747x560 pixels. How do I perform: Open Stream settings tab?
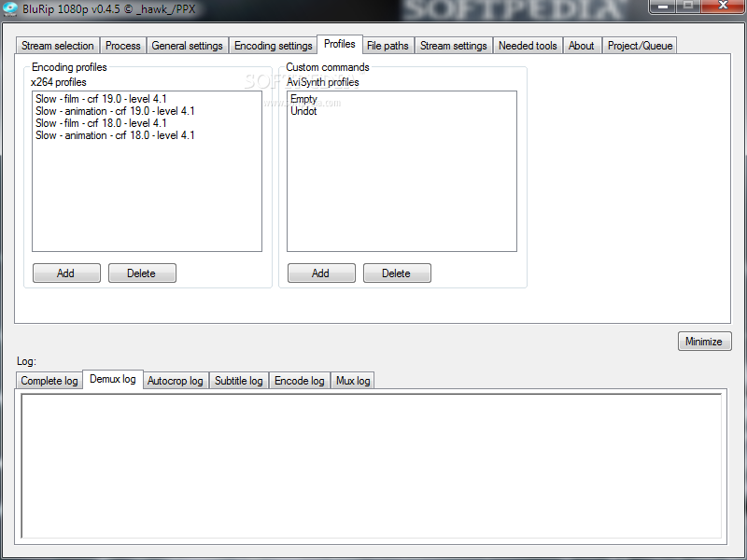click(x=454, y=46)
